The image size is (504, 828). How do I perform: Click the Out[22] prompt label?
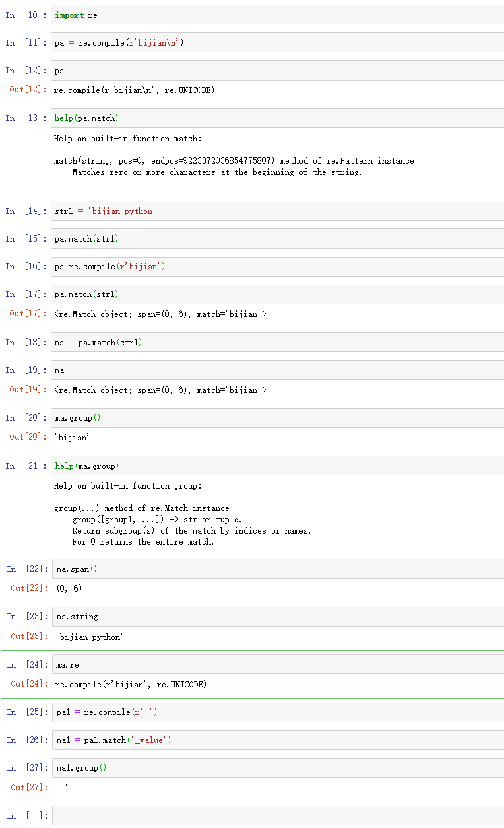pyautogui.click(x=30, y=588)
